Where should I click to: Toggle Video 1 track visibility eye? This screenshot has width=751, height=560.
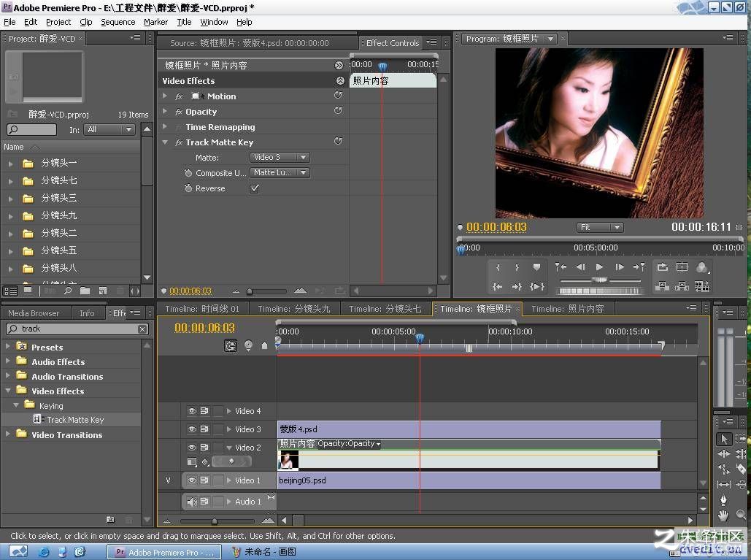coord(191,480)
